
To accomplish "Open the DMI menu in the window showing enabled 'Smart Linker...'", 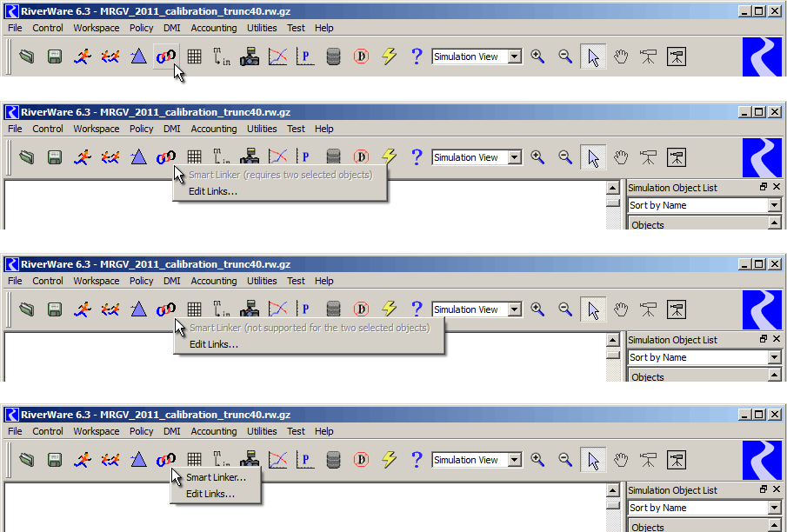I will [171, 431].
